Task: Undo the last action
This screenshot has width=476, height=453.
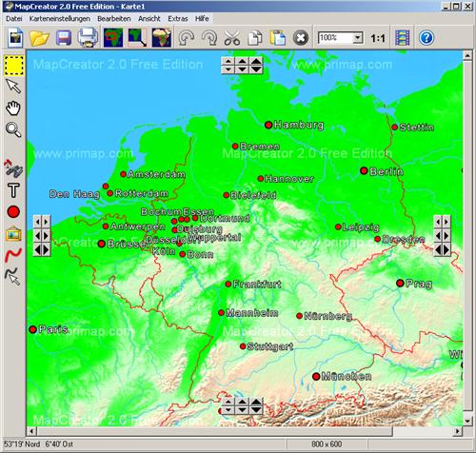Action: click(187, 38)
